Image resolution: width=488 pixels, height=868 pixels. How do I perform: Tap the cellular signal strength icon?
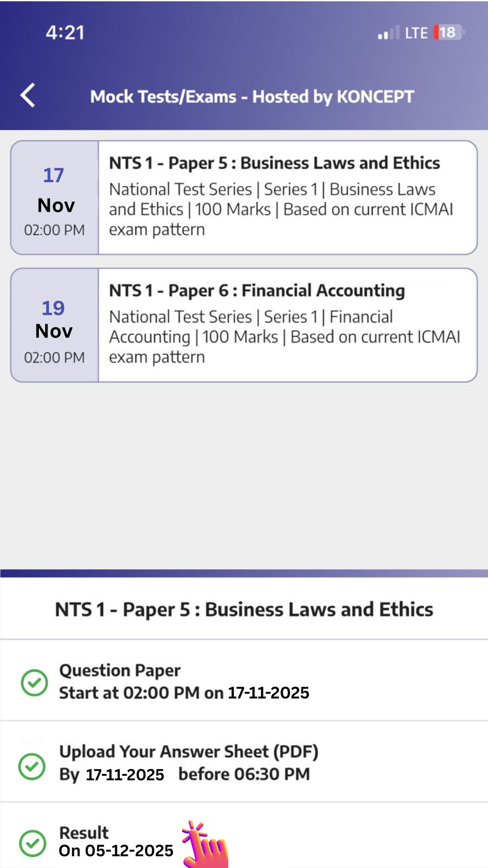pyautogui.click(x=388, y=33)
